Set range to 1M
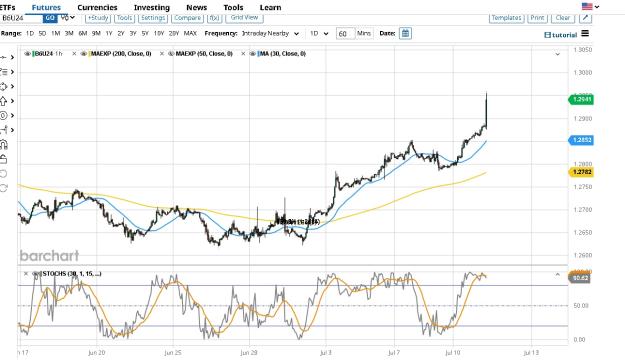625x361 pixels. (x=56, y=33)
